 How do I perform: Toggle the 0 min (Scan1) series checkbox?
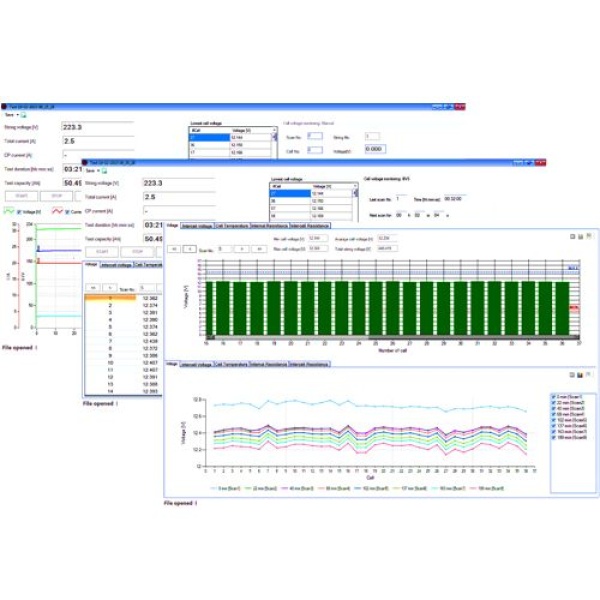(x=553, y=397)
